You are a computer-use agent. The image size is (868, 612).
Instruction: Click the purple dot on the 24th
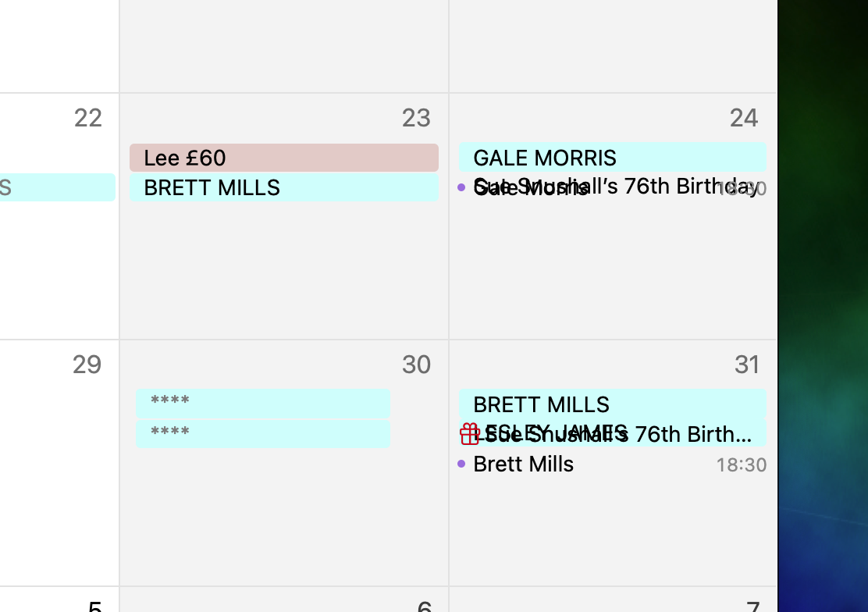[461, 187]
